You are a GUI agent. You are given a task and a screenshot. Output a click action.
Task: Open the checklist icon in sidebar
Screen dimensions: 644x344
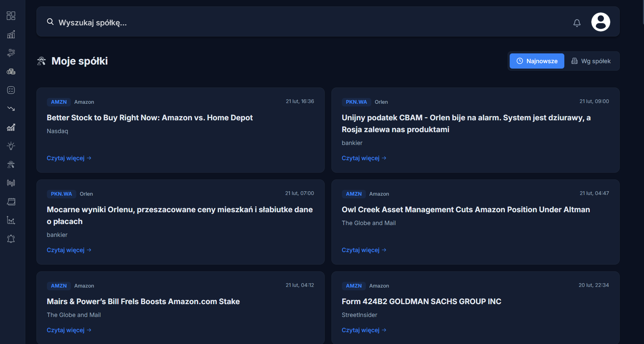(11, 90)
